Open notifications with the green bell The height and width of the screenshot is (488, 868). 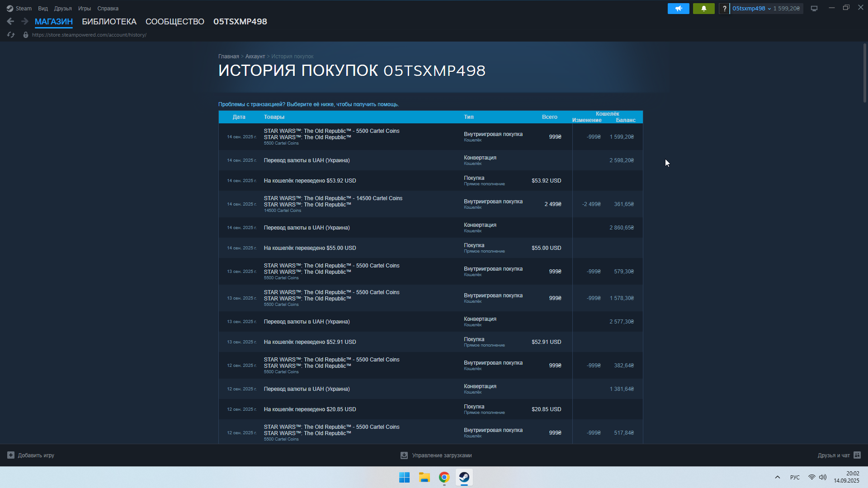click(703, 9)
